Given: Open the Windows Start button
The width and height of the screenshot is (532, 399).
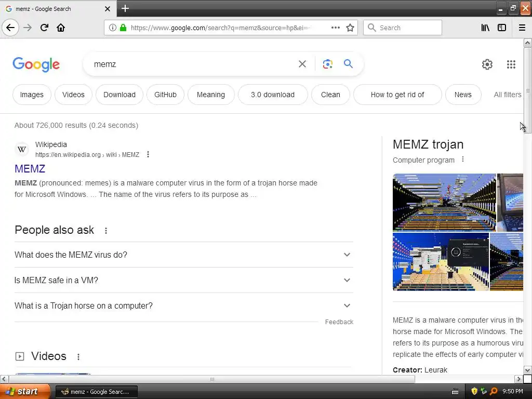Looking at the screenshot, I should tap(25, 391).
